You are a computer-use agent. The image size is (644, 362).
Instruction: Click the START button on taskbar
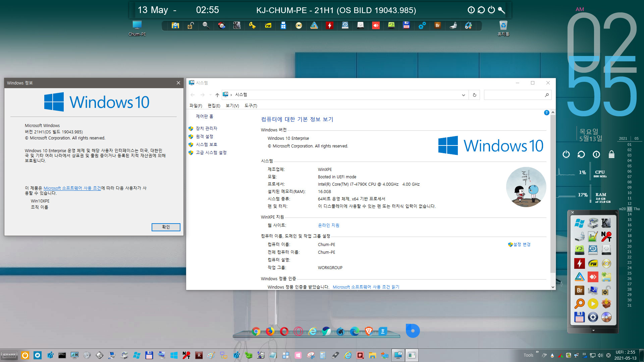(9, 355)
